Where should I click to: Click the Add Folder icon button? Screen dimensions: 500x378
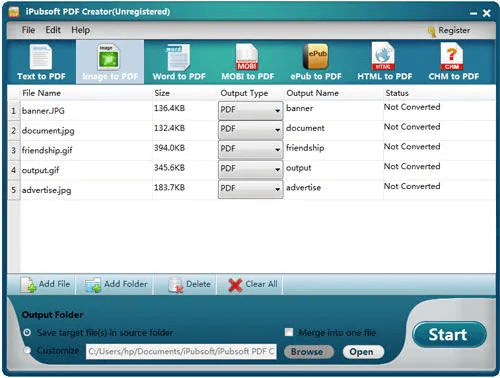(116, 284)
